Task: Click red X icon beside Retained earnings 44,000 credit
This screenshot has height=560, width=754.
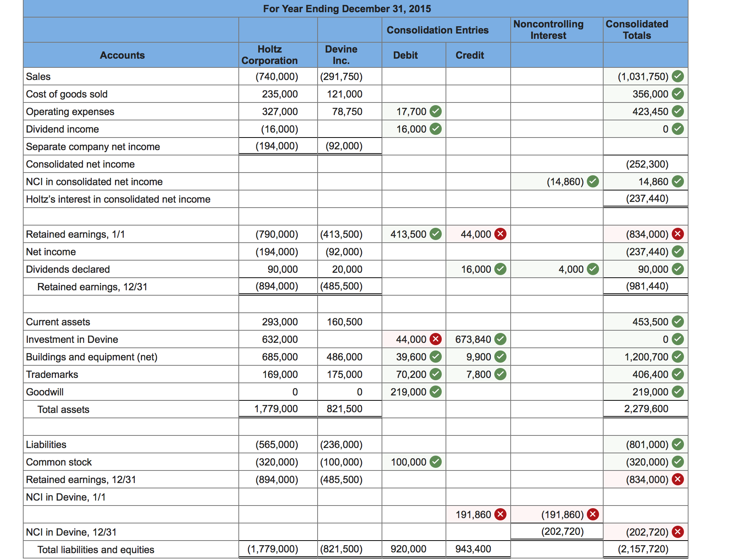Action: point(500,234)
